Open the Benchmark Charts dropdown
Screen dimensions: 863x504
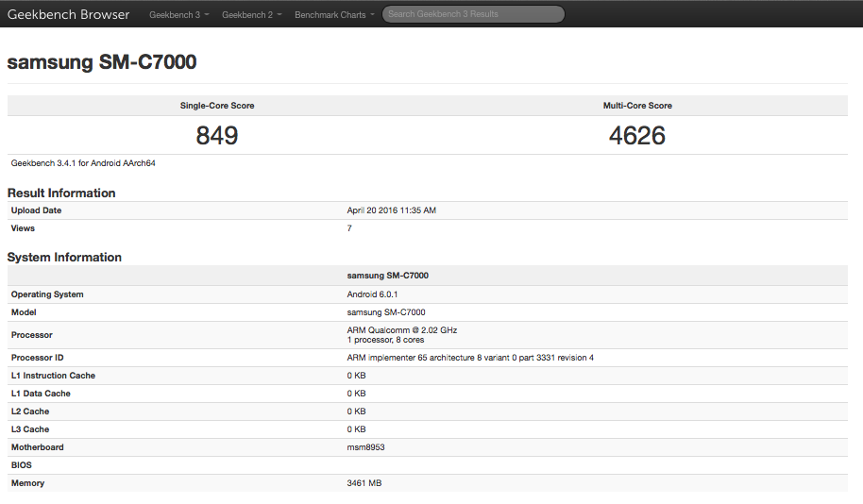pos(334,15)
